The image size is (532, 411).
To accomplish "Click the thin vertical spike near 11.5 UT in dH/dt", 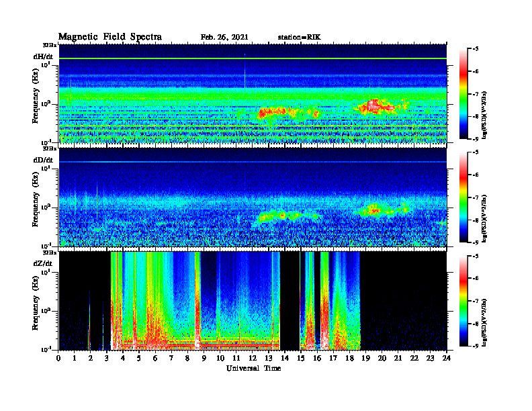I will pos(245,71).
